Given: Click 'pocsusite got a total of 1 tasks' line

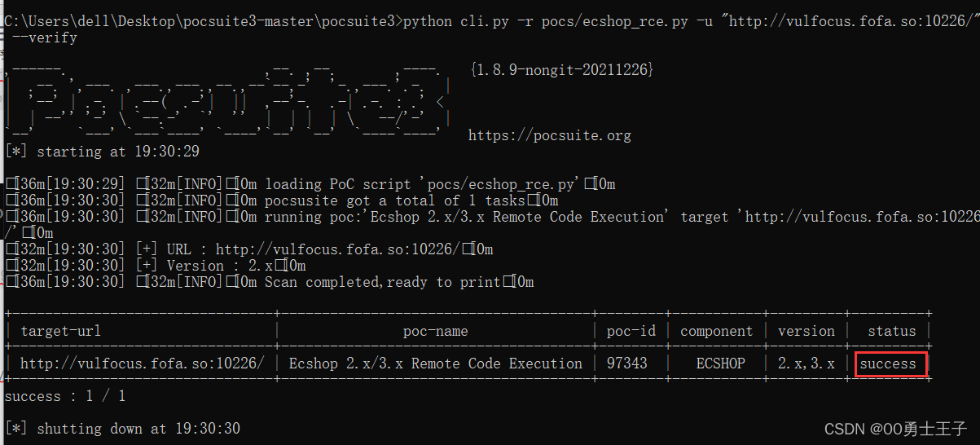Looking at the screenshot, I should click(x=282, y=200).
